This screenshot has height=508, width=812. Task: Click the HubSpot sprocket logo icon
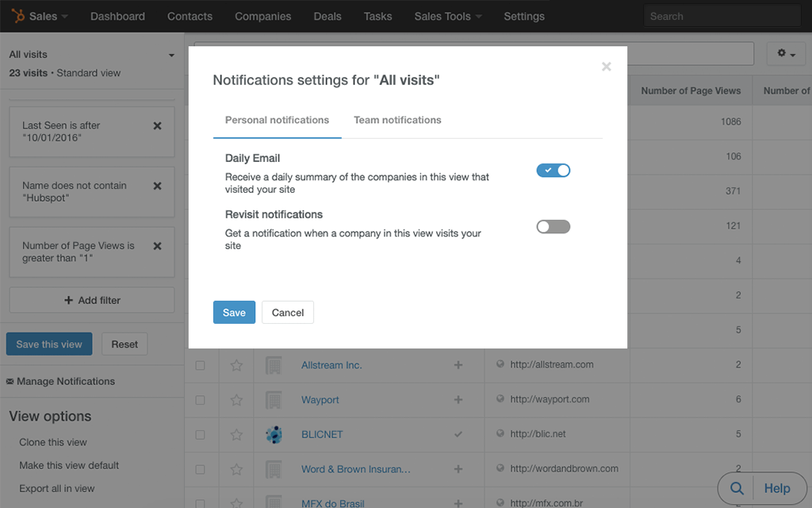tap(17, 16)
